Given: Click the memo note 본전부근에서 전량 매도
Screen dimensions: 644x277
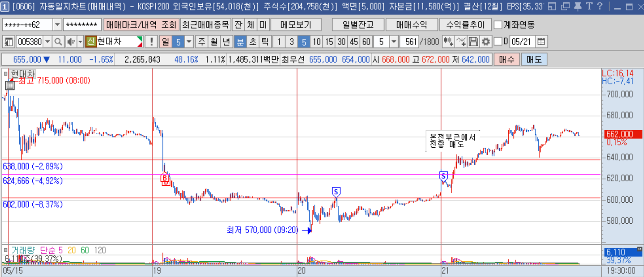Looking at the screenshot, I should point(452,141).
